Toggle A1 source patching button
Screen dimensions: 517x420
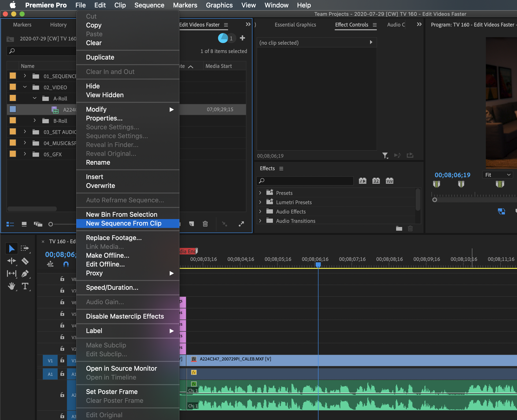tap(50, 374)
